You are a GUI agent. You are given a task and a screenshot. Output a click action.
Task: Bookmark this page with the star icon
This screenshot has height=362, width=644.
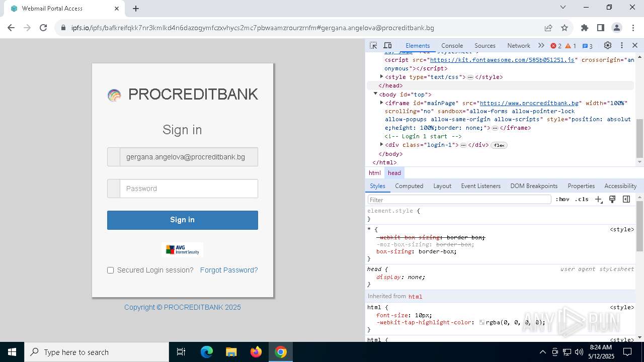(565, 28)
